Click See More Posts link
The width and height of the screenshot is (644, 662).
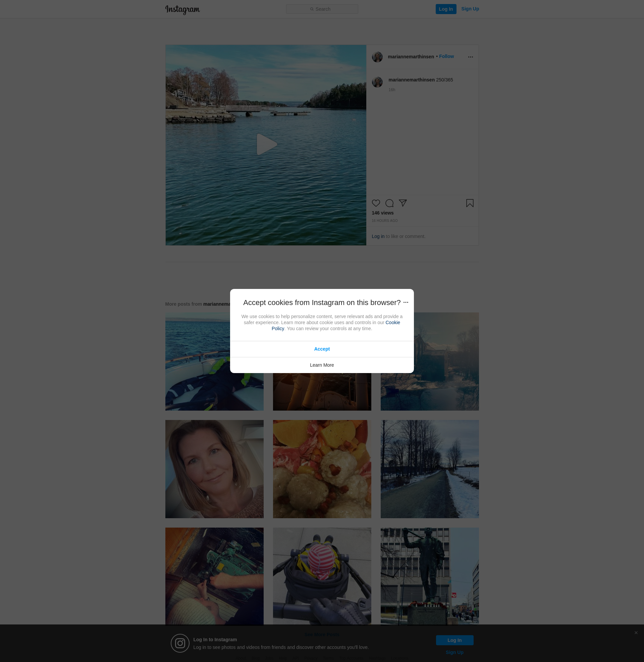(322, 634)
